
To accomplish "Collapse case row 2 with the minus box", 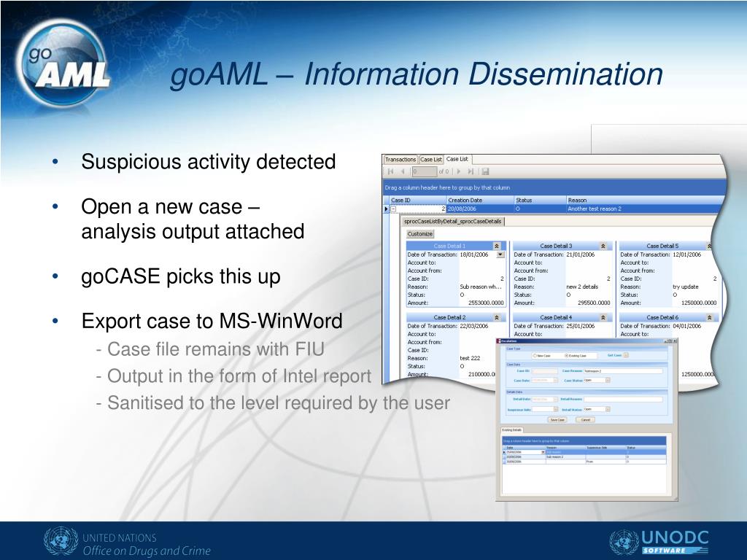I will pyautogui.click(x=393, y=209).
